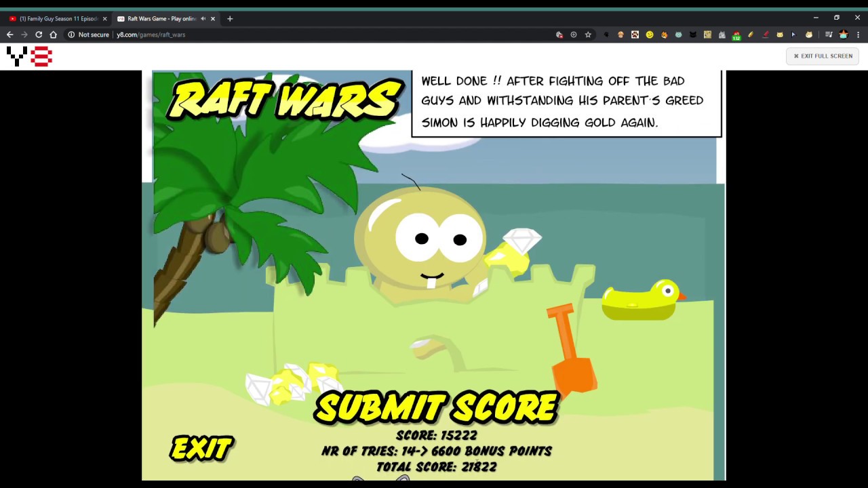The image size is (868, 488).
Task: Click the browser forward arrow
Action: click(x=24, y=35)
